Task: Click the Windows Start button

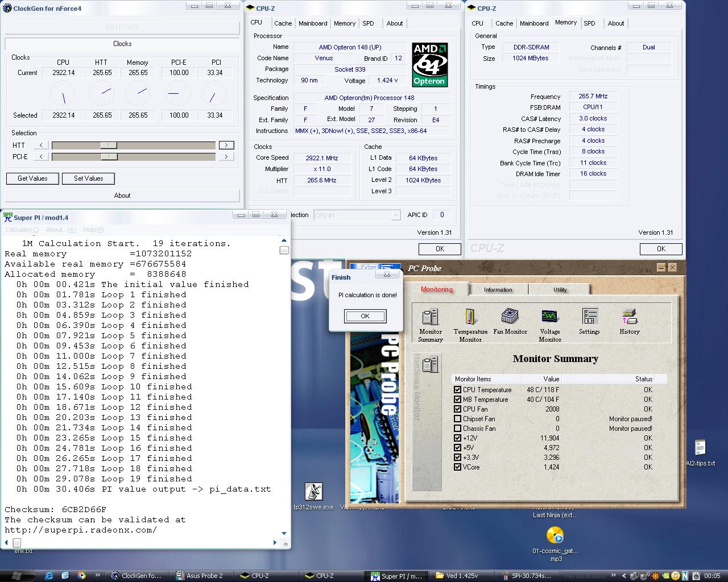Action: click(16, 576)
